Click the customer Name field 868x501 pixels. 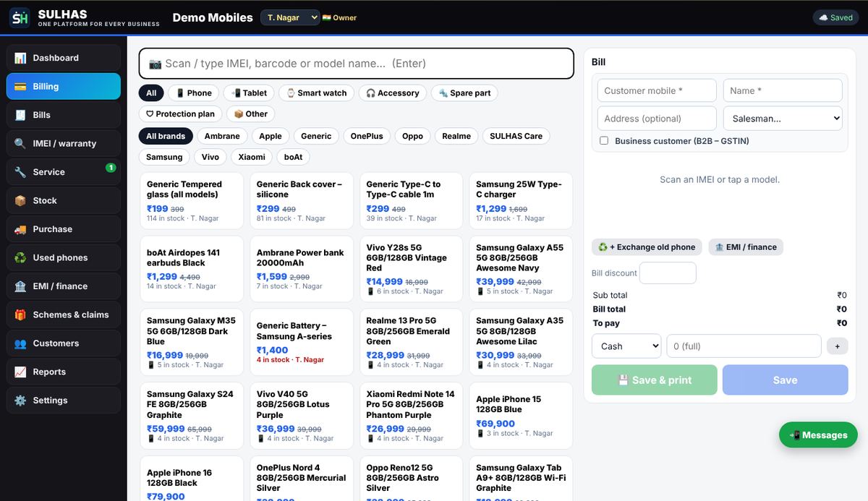(783, 90)
